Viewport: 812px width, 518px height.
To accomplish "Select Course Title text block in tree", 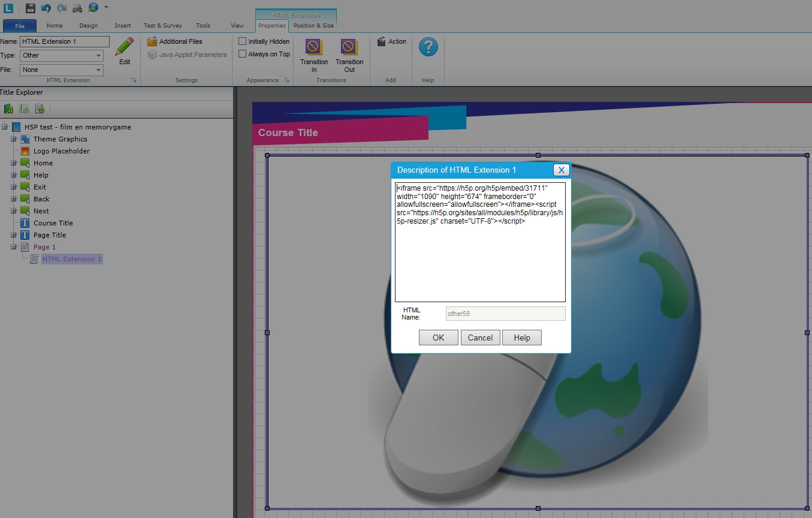I will click(x=53, y=223).
